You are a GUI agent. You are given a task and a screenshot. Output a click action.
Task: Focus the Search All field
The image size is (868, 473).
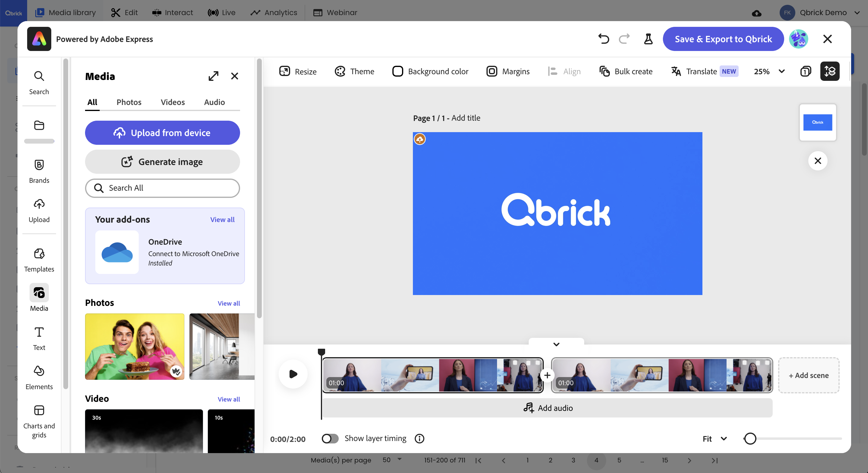tap(163, 188)
